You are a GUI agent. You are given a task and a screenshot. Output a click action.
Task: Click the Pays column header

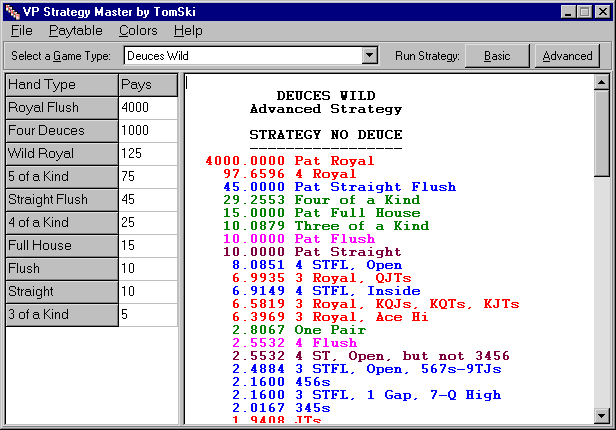148,85
